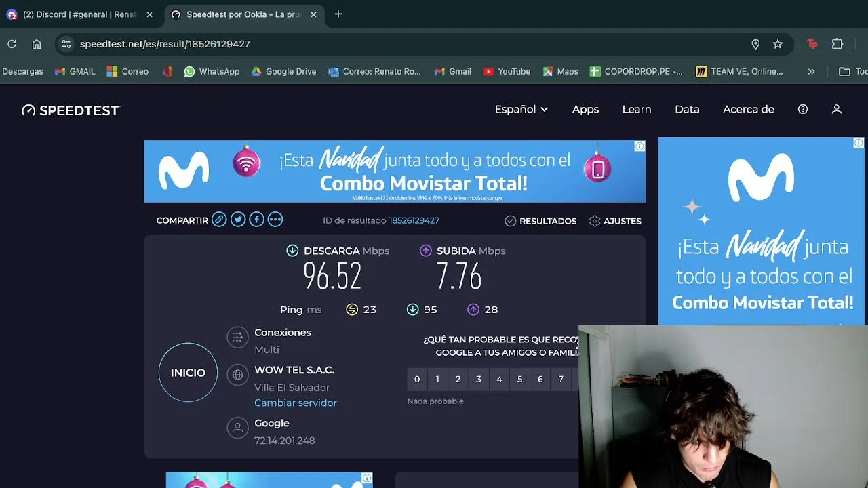Select the Speedtest por Ookla tab
Image resolution: width=868 pixels, height=488 pixels.
(x=244, y=14)
